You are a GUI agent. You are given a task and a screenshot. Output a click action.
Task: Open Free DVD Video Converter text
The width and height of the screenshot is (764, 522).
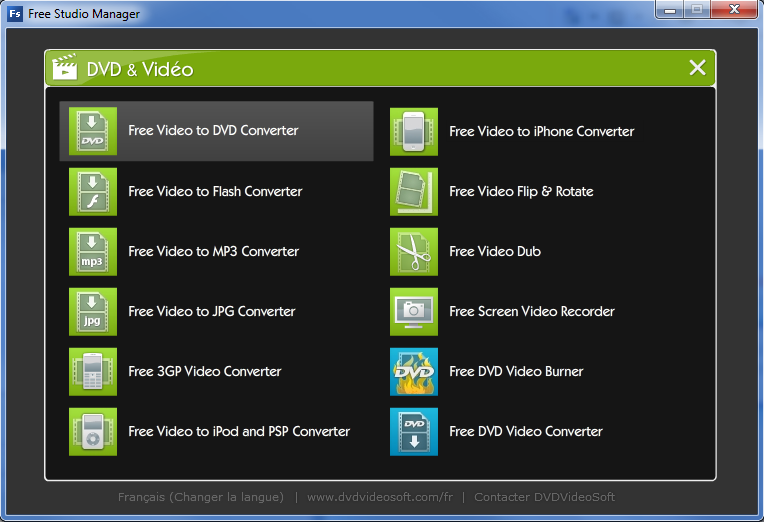pyautogui.click(x=526, y=431)
